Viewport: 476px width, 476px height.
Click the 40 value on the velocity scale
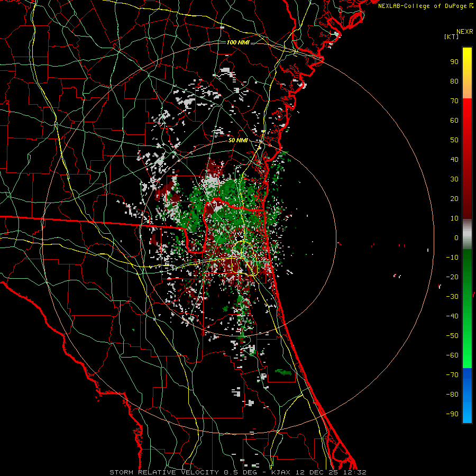pos(454,160)
